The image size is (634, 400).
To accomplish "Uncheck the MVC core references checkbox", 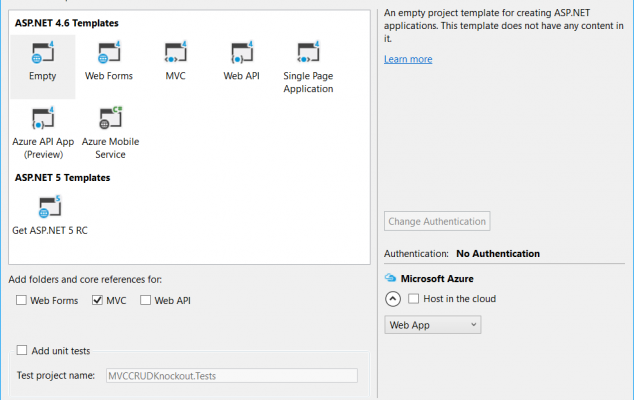I will click(x=97, y=300).
